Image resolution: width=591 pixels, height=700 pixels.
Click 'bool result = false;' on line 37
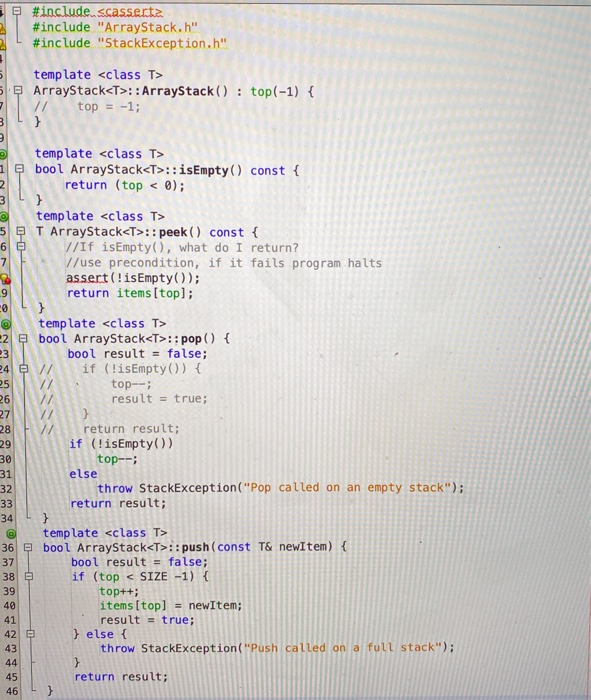pos(139,562)
